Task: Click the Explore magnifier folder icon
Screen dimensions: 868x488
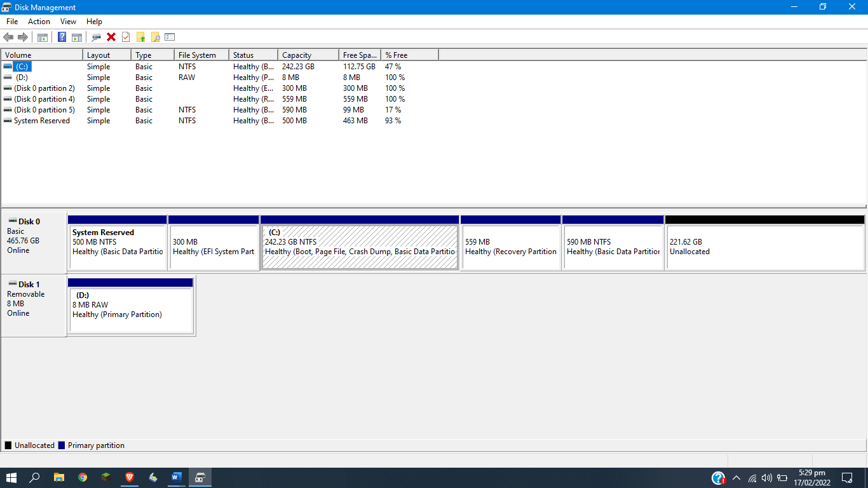Action: pos(155,37)
